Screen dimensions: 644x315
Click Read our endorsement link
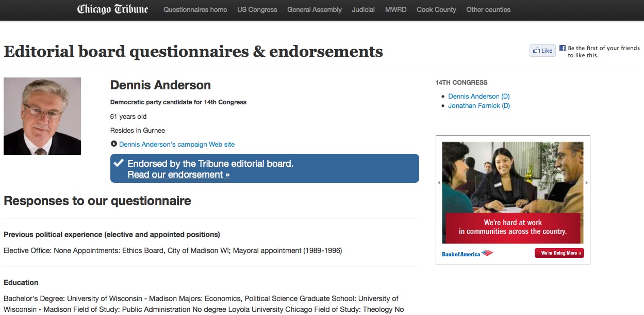click(x=178, y=175)
